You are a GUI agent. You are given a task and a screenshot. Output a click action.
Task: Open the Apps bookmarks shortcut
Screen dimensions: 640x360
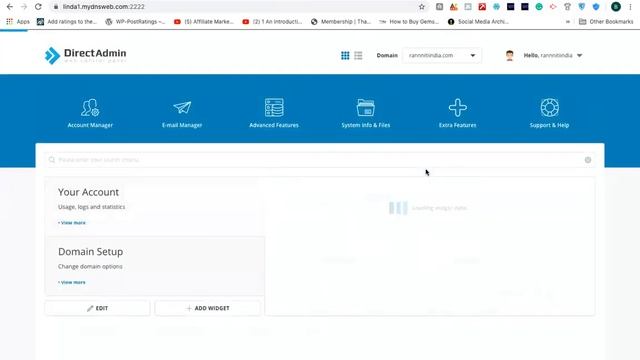[x=18, y=22]
